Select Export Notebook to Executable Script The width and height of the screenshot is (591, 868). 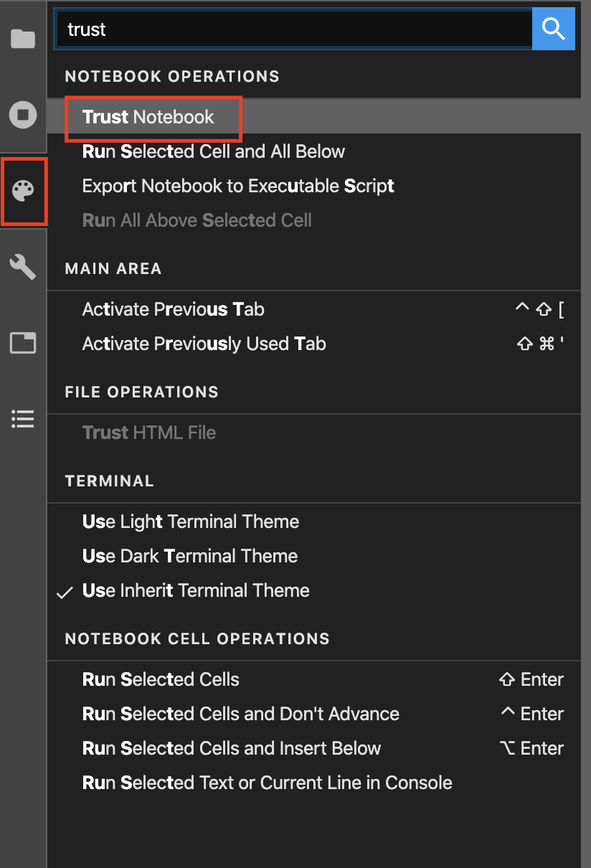[x=238, y=187]
